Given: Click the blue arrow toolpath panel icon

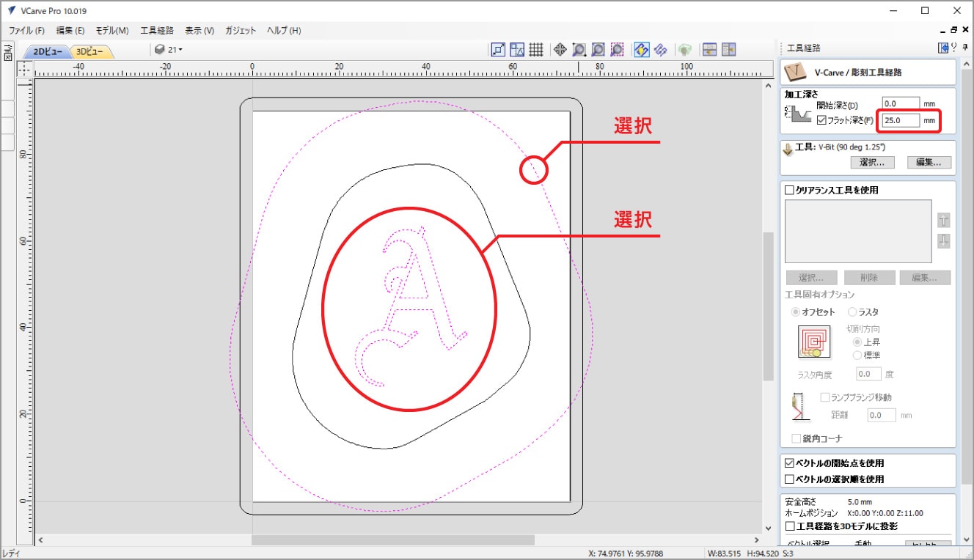Looking at the screenshot, I should click(943, 48).
